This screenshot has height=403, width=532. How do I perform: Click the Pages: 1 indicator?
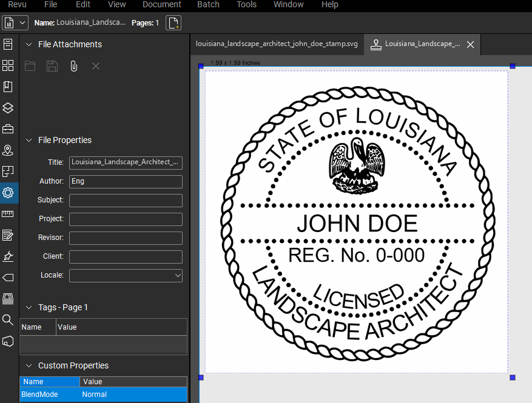[x=145, y=22]
